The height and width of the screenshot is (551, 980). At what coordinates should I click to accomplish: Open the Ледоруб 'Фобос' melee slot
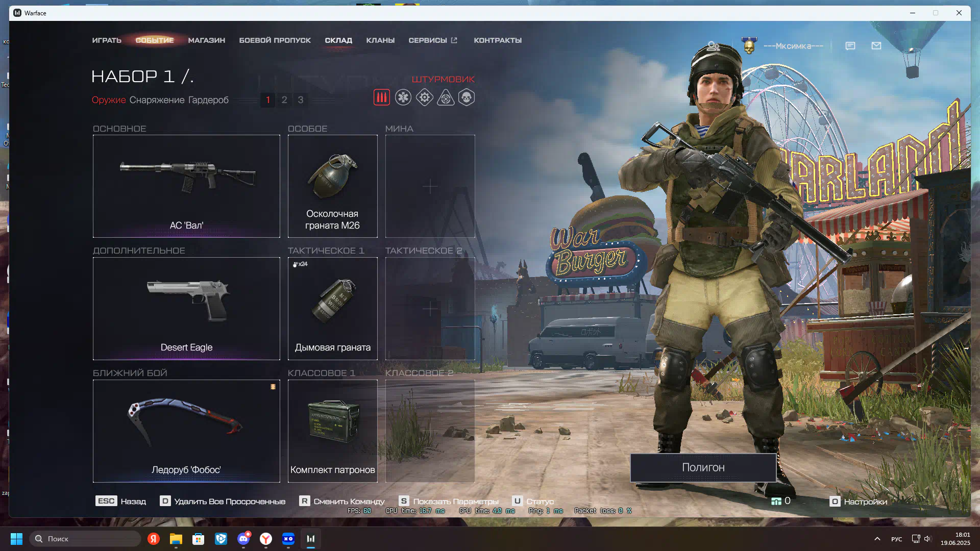(186, 431)
